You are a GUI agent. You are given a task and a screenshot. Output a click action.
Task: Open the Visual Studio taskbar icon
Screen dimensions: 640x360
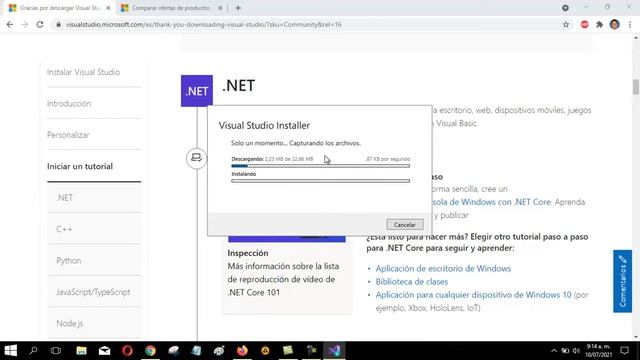[x=334, y=351]
